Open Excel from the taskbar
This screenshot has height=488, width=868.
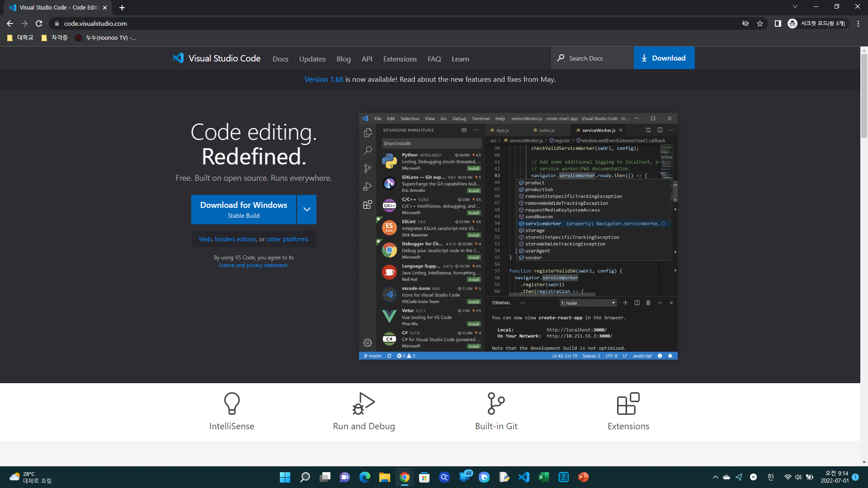tap(544, 477)
